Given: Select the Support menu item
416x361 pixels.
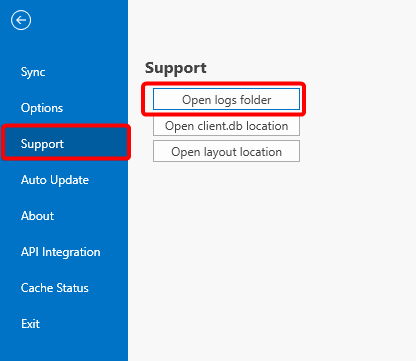Looking at the screenshot, I should point(64,144).
